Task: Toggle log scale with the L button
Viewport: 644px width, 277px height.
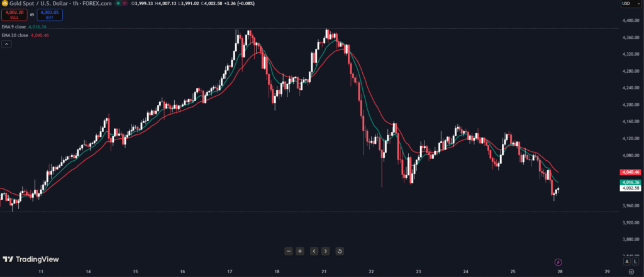Action: (x=636, y=261)
